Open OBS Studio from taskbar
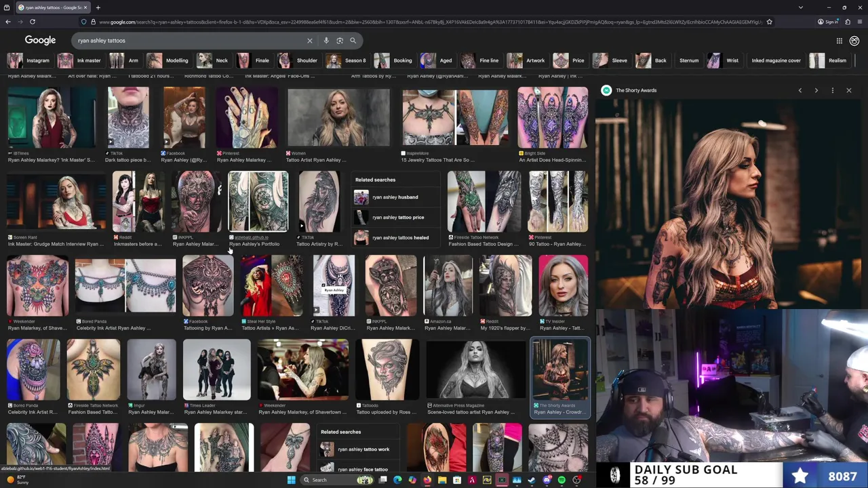868x488 pixels. tap(576, 480)
